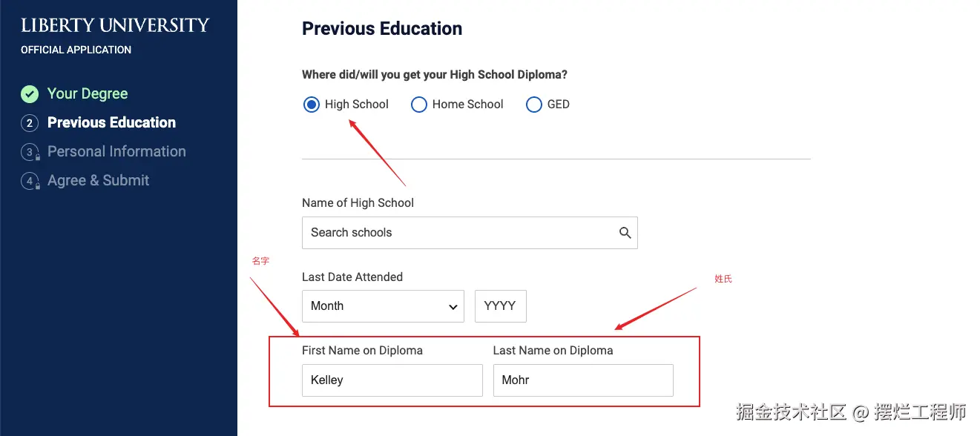This screenshot has height=436, width=980.
Task: Click the Month dropdown chevron arrow
Action: pyautogui.click(x=453, y=307)
